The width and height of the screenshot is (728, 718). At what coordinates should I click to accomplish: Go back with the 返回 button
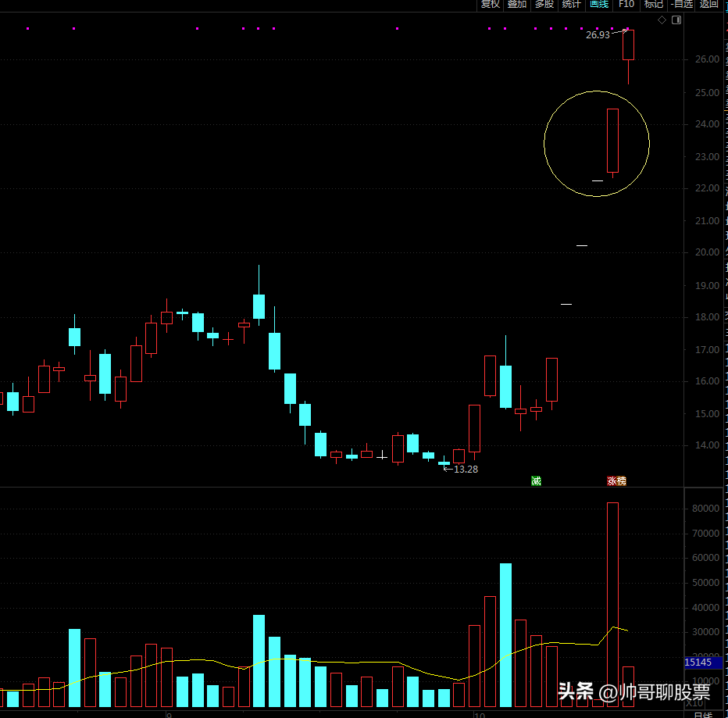(709, 4)
